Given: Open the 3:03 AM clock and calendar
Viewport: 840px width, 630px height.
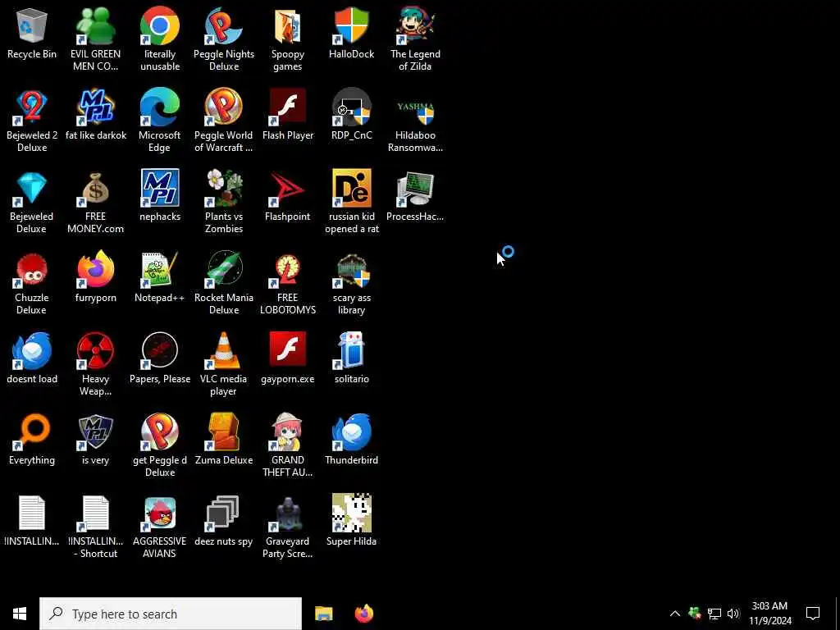Looking at the screenshot, I should click(x=769, y=614).
